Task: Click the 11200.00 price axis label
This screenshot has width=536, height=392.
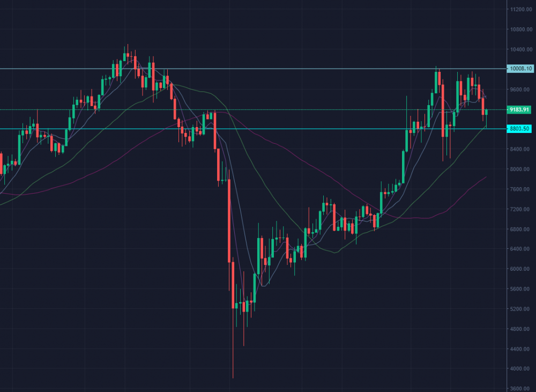Action: click(520, 10)
